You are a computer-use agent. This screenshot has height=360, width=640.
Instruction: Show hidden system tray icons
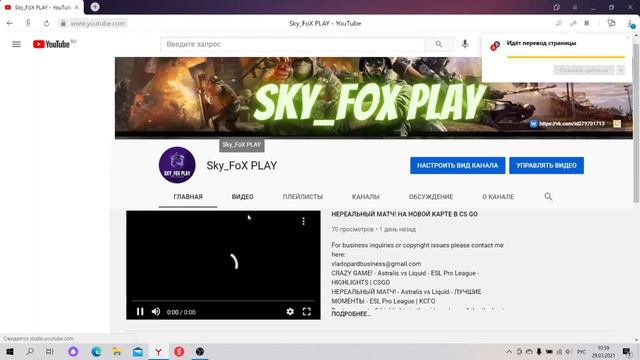point(509,351)
